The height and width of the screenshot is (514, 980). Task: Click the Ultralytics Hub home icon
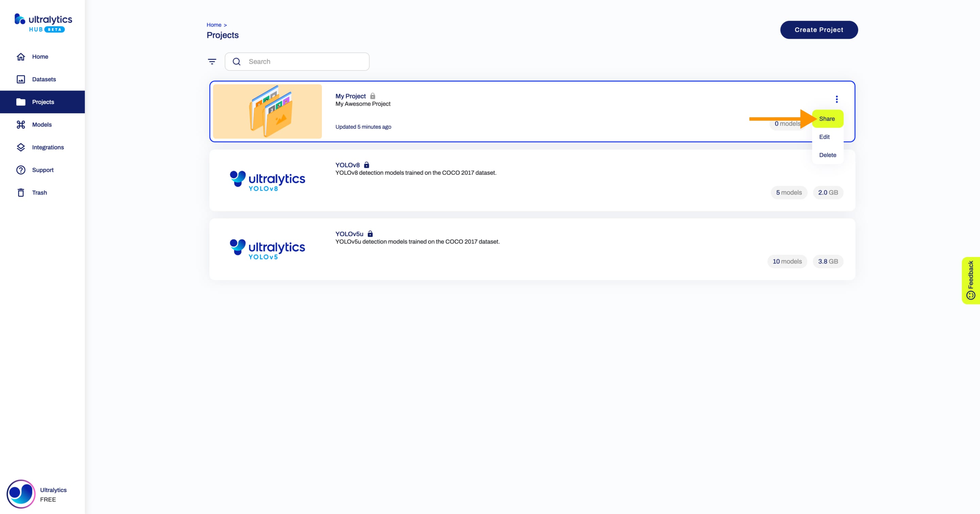21,56
